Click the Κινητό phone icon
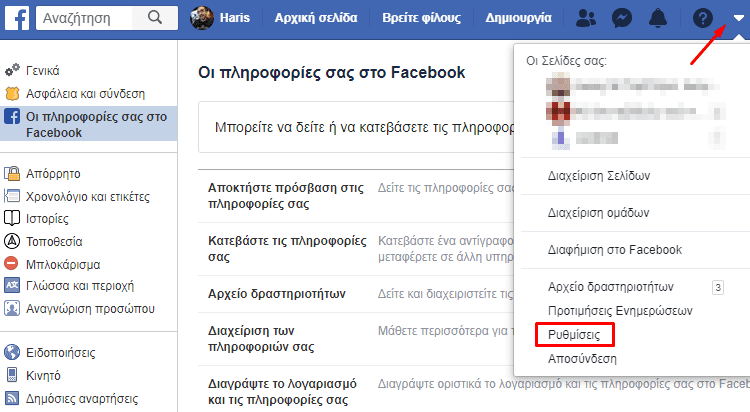This screenshot has height=412, width=750. click(12, 375)
